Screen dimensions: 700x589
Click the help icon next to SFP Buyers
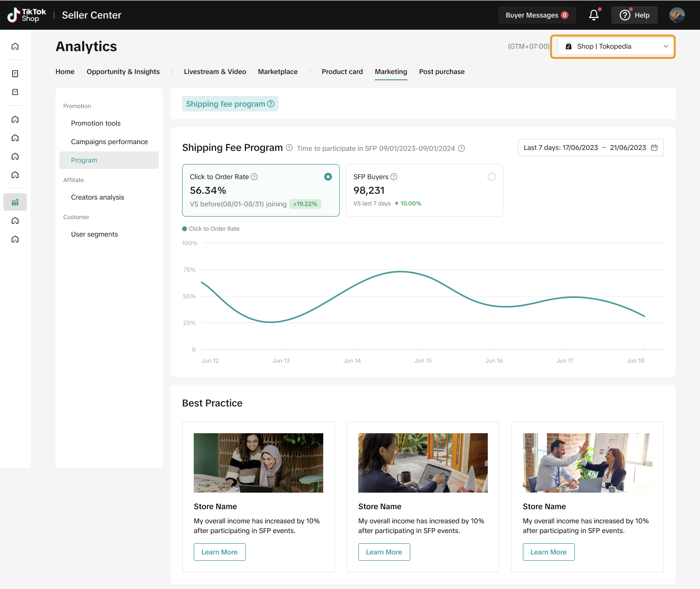pos(394,177)
